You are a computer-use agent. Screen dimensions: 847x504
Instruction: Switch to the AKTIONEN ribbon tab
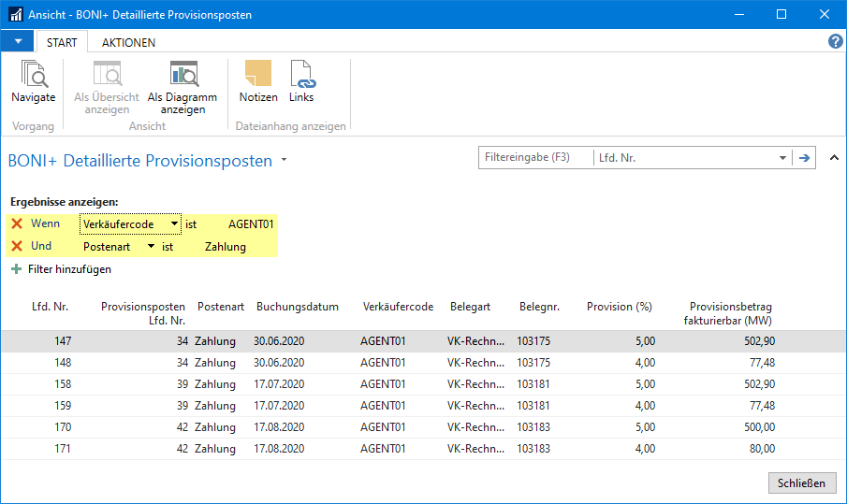[129, 42]
